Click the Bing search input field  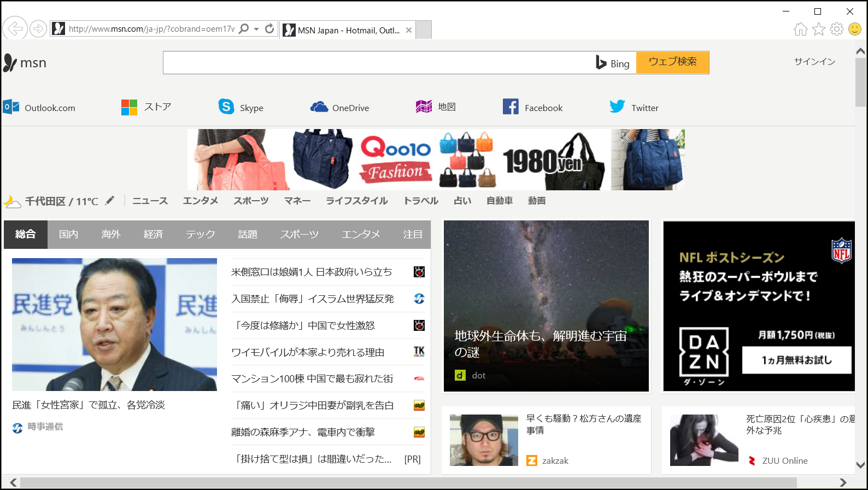(377, 63)
